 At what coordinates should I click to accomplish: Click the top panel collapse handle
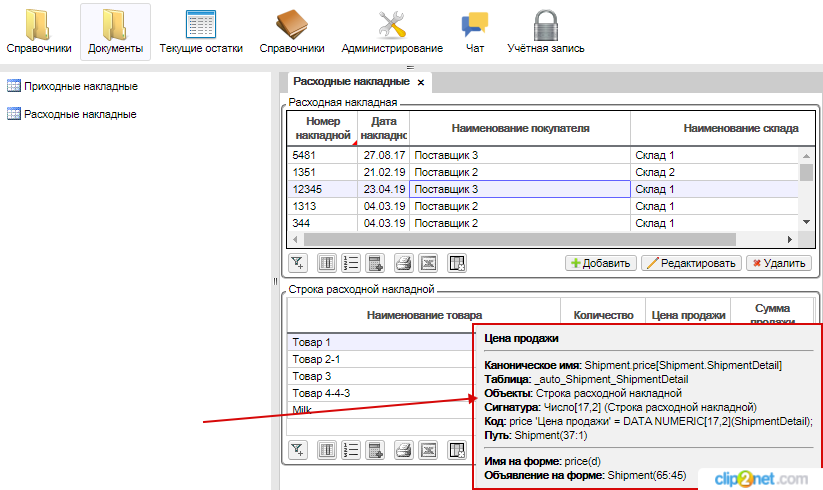point(410,67)
